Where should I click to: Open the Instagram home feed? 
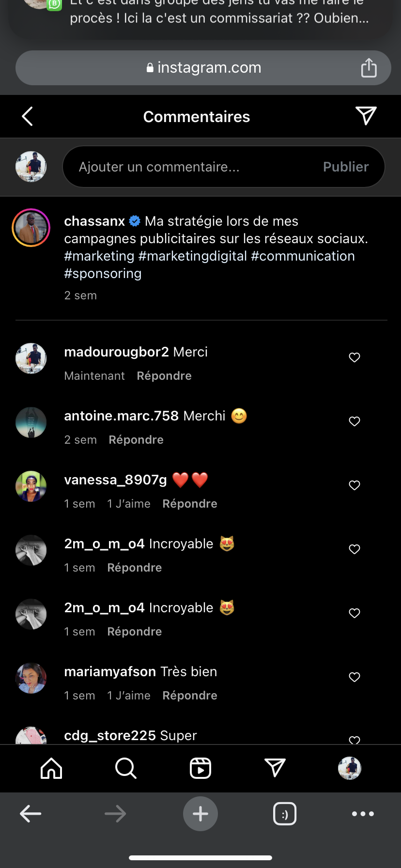click(51, 768)
